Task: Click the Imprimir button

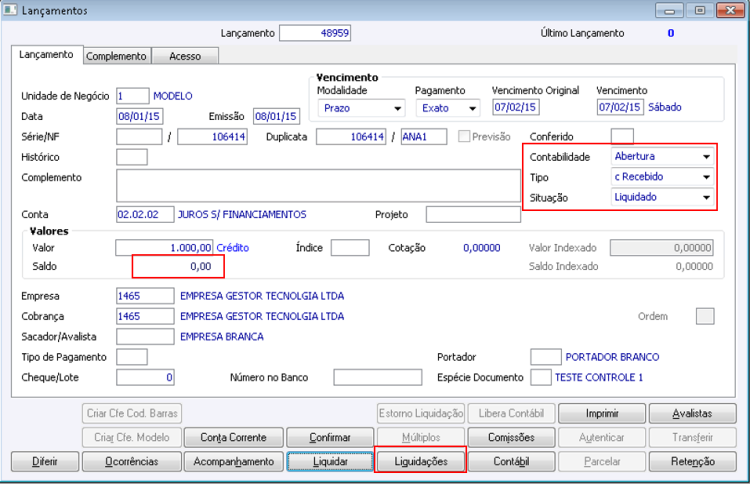Action: pyautogui.click(x=602, y=413)
